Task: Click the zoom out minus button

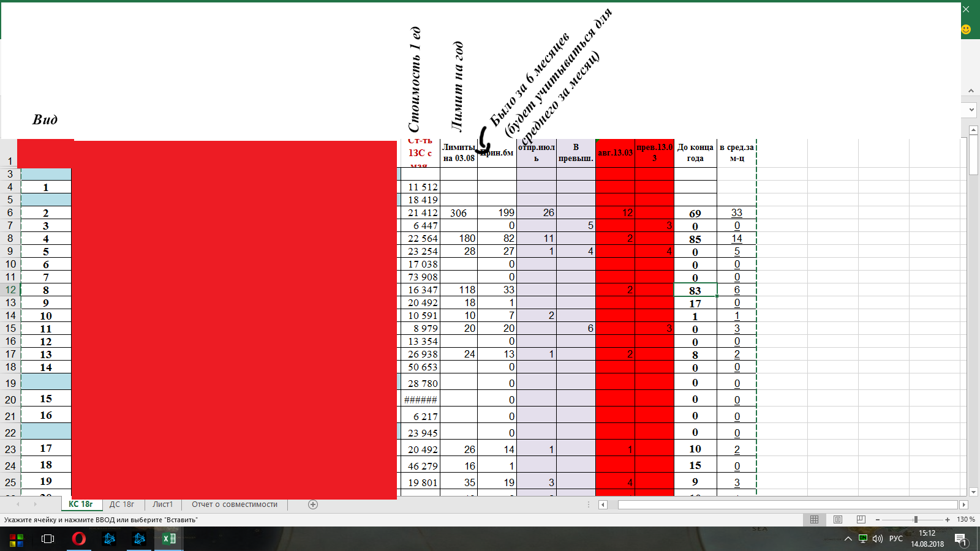Action: pyautogui.click(x=878, y=520)
